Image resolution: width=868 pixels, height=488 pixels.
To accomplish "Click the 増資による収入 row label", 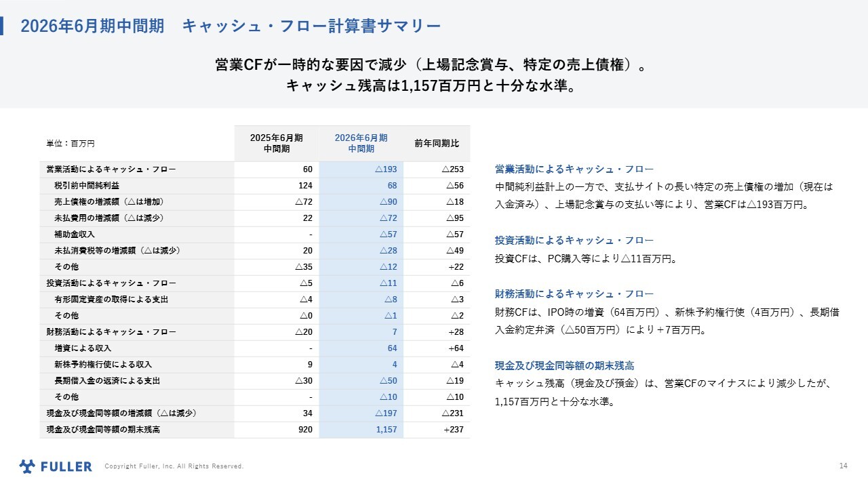I will click(x=83, y=348).
